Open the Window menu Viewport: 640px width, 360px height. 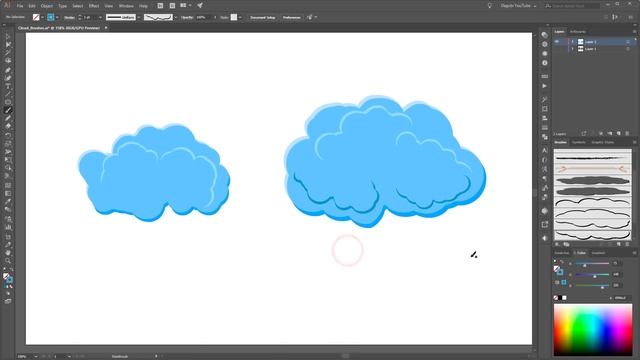pos(126,6)
